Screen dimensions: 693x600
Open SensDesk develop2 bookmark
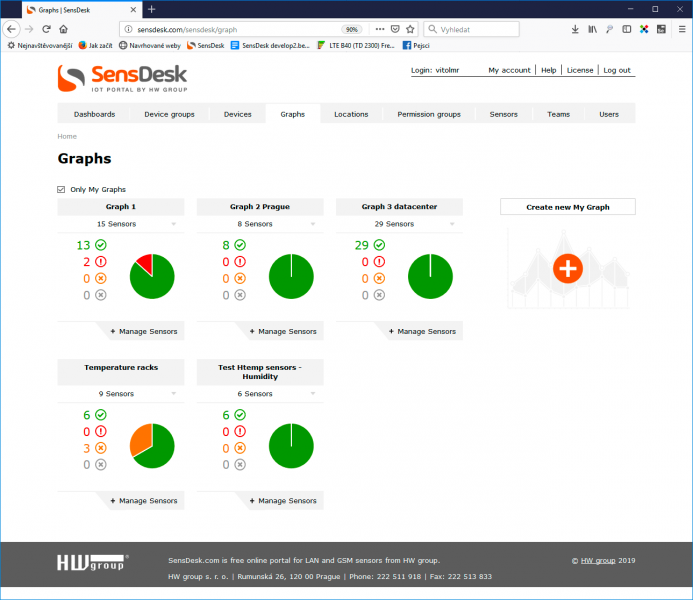click(x=270, y=46)
